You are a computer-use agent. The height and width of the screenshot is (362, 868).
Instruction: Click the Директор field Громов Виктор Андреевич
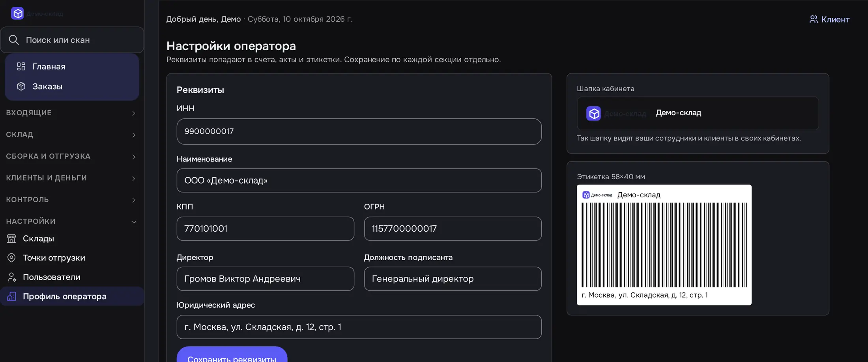click(x=266, y=279)
